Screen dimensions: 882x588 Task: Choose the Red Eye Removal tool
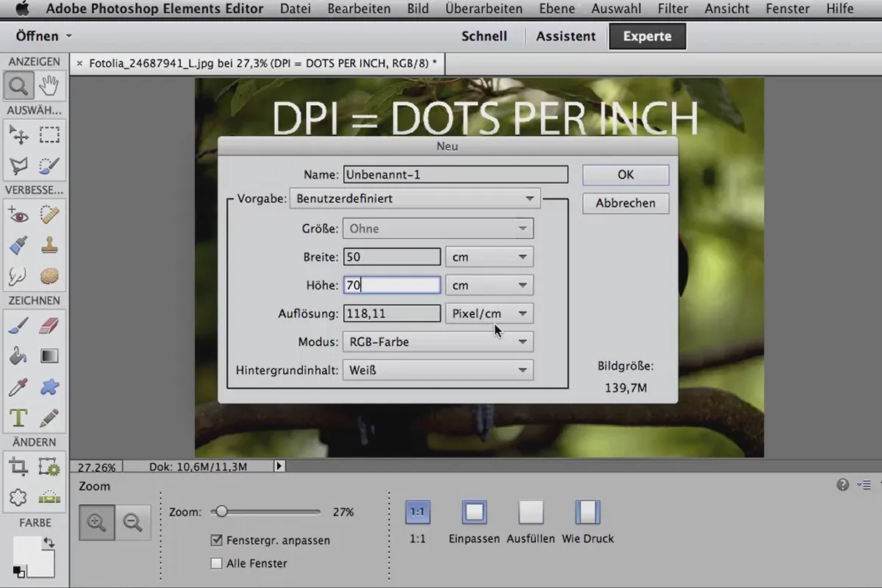click(18, 215)
